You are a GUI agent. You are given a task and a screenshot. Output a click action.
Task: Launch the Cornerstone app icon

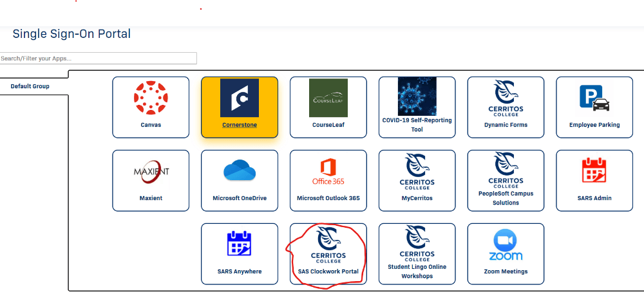pyautogui.click(x=240, y=98)
